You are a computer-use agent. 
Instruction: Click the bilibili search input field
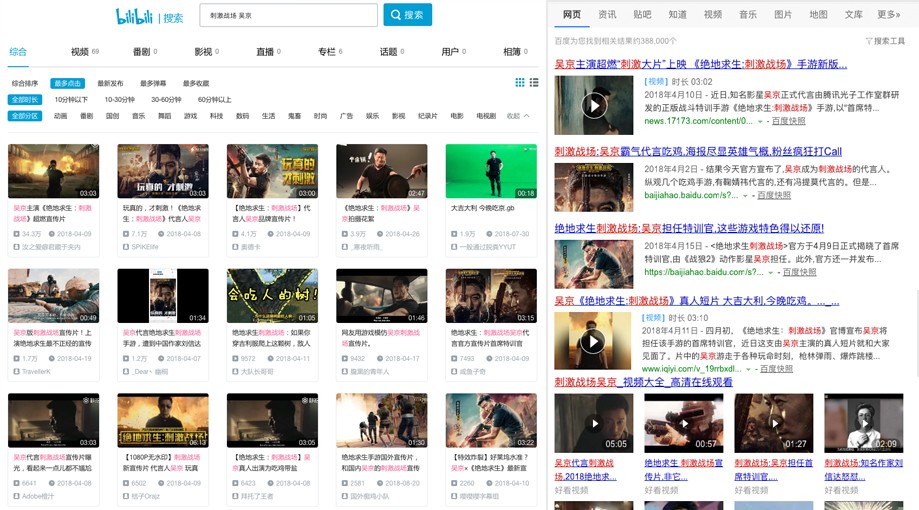(x=288, y=15)
